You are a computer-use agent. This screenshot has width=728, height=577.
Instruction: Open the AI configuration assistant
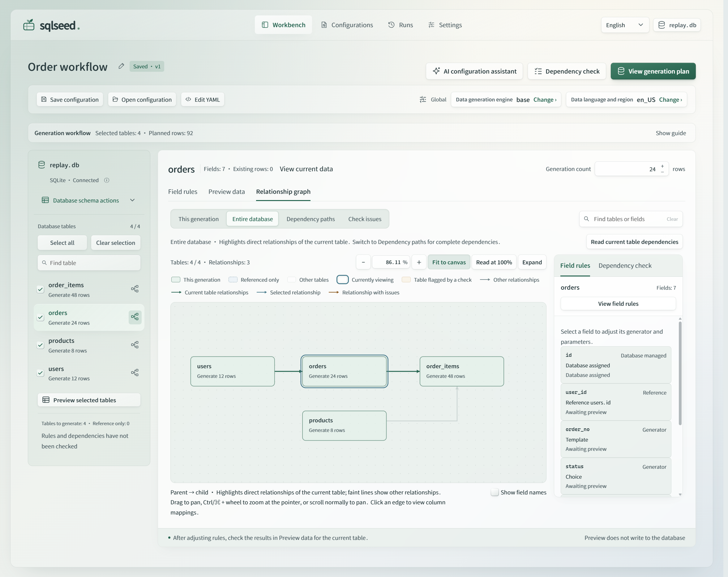pyautogui.click(x=474, y=71)
